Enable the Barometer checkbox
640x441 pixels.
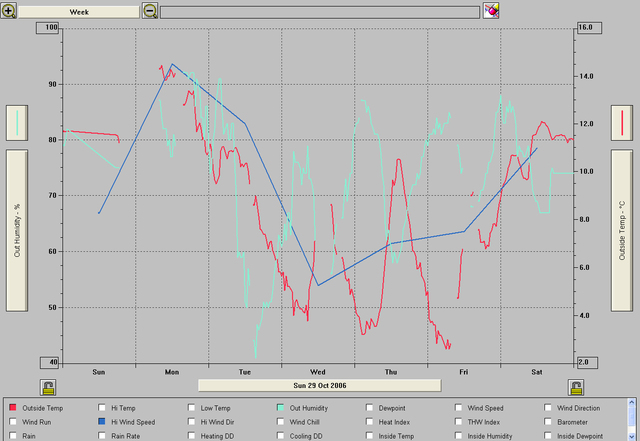[549, 422]
